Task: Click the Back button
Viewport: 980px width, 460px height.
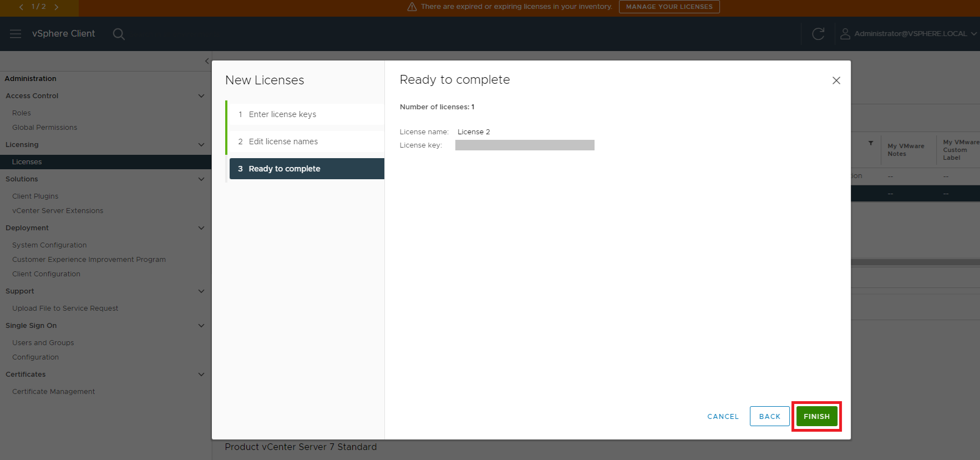Action: 769,416
